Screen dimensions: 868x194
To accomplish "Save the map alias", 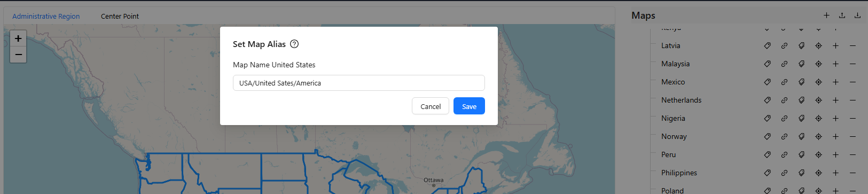I will tap(469, 106).
